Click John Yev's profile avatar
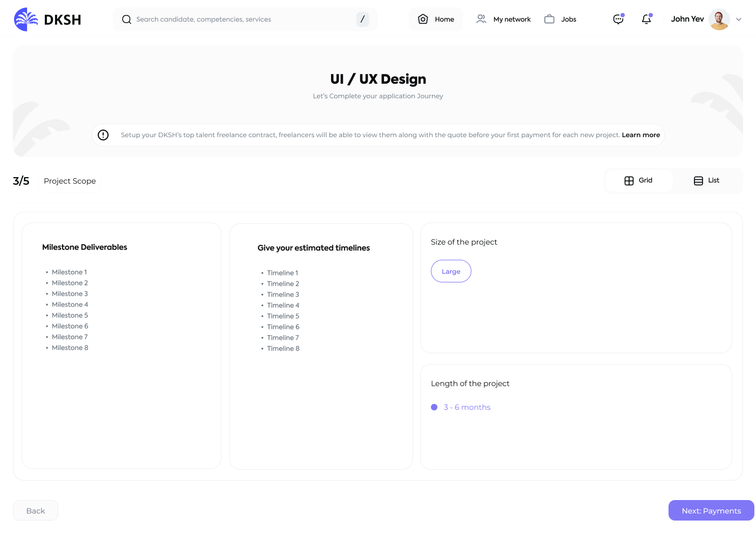Viewport: 756px width, 540px height. [719, 19]
